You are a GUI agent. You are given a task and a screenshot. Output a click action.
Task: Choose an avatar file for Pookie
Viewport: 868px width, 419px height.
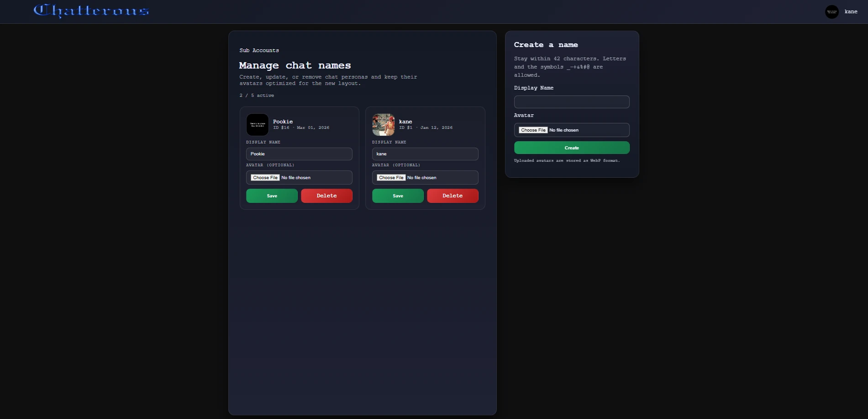pos(265,177)
